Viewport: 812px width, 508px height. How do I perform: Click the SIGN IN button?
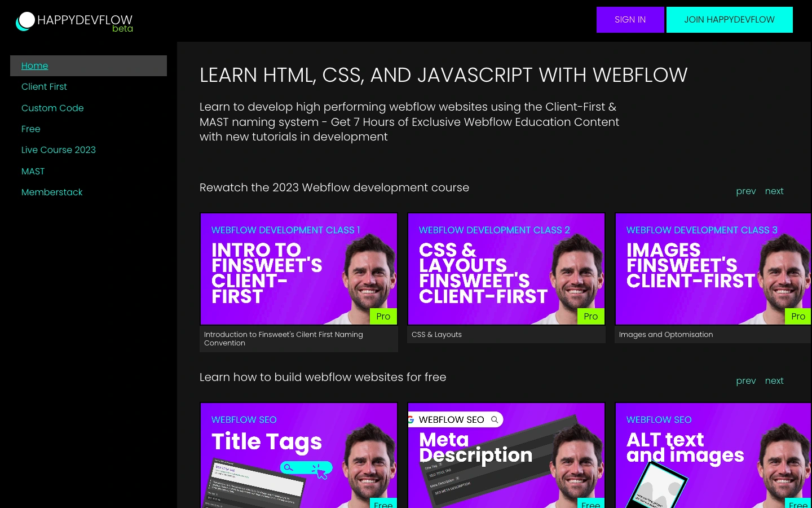[x=630, y=20]
